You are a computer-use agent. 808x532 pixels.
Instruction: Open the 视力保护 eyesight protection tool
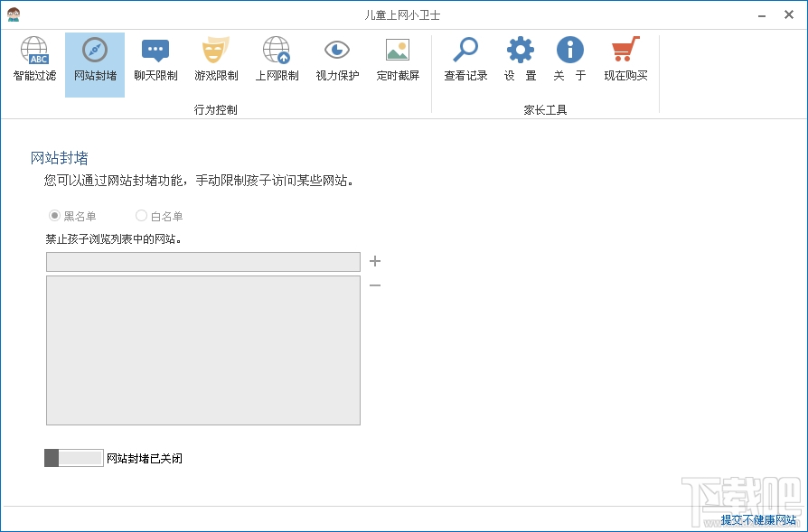(335, 59)
